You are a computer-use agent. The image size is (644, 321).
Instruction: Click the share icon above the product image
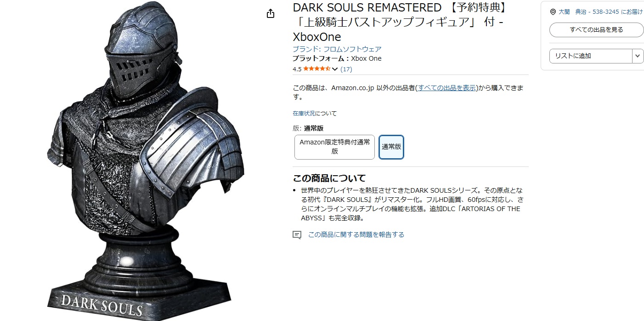(x=271, y=13)
